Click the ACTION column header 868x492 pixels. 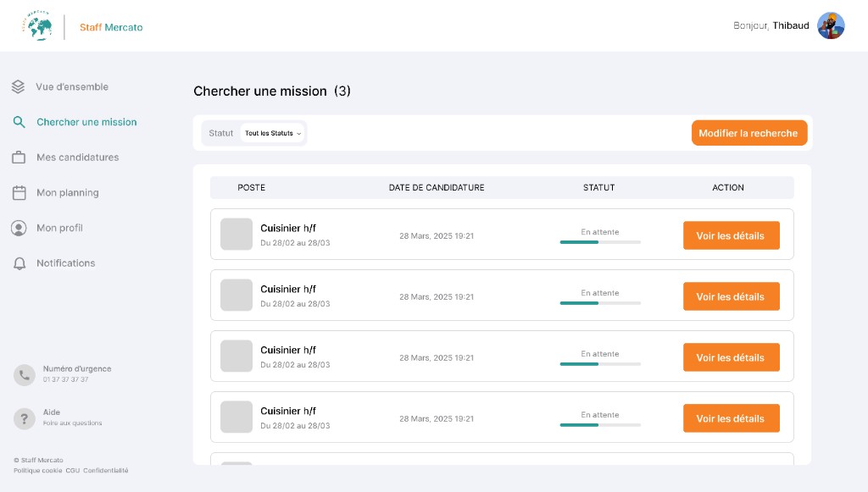(x=728, y=187)
